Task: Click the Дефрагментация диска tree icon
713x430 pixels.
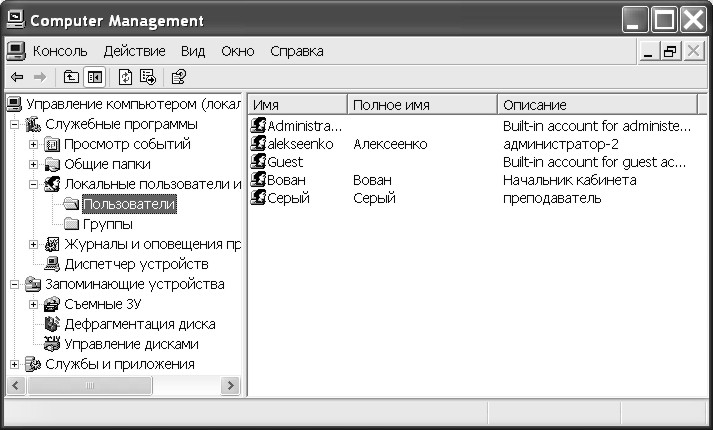Action: (x=52, y=324)
